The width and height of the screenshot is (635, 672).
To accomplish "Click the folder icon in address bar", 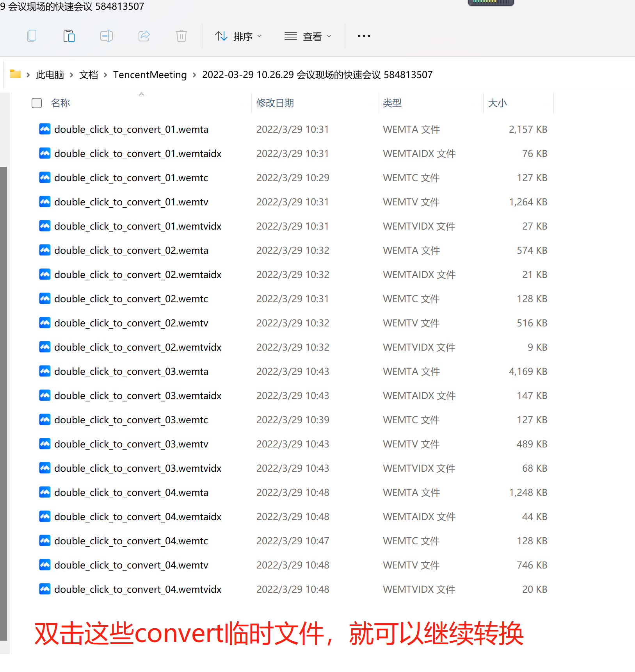I will tap(15, 74).
